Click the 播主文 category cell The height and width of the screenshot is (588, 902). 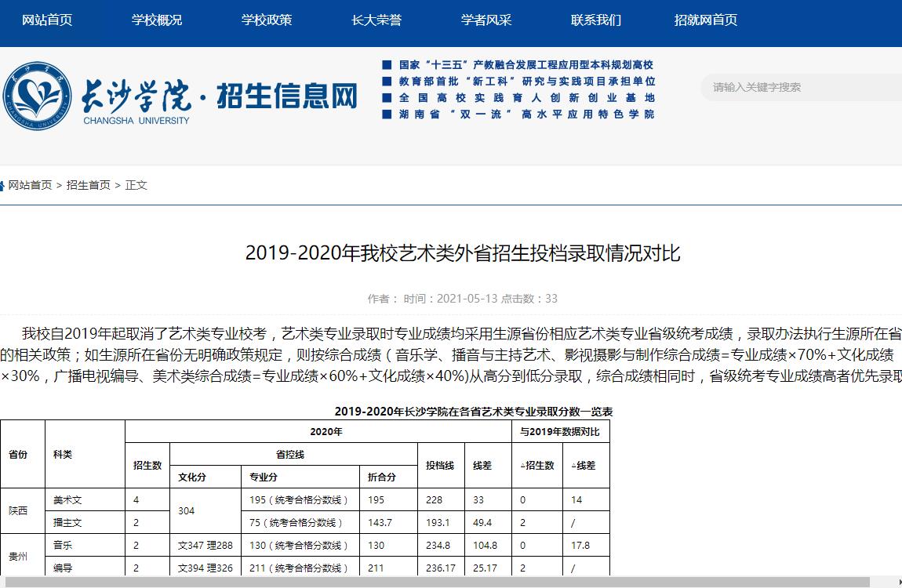(x=85, y=522)
